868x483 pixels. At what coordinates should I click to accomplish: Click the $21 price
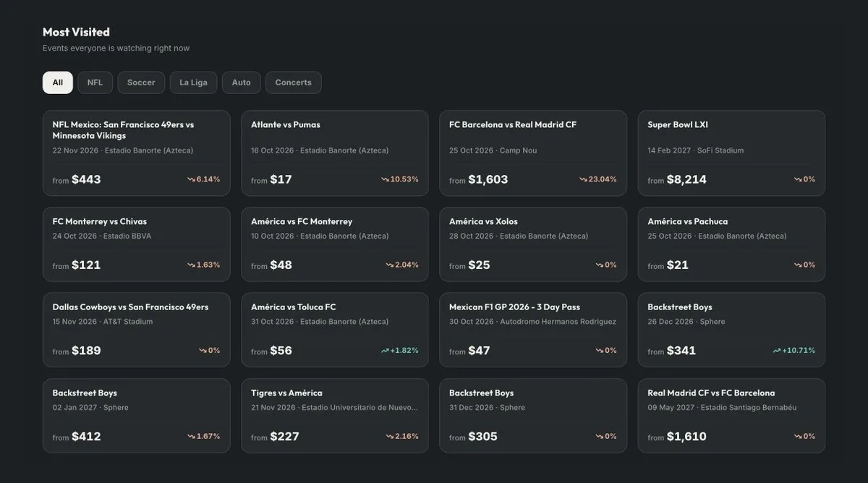[677, 265]
